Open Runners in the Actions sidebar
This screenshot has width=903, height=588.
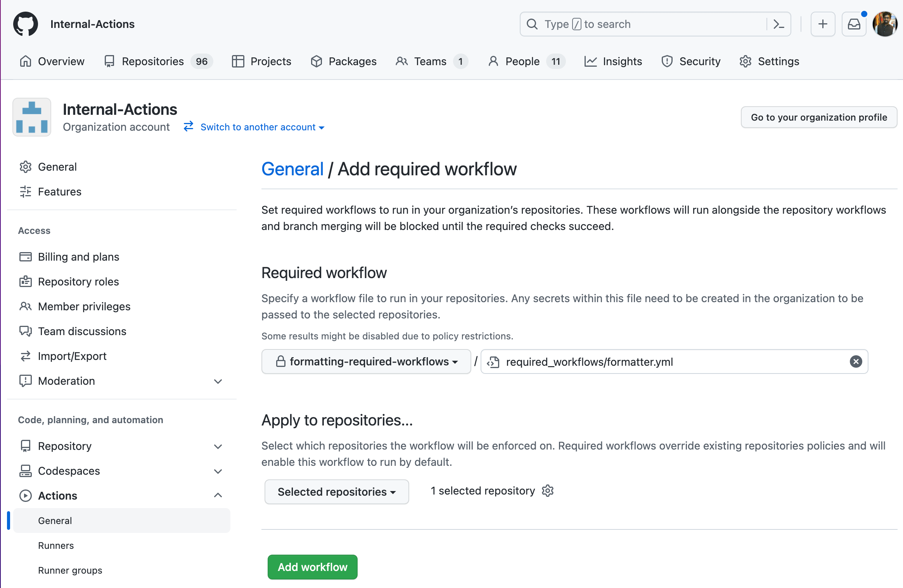tap(56, 545)
